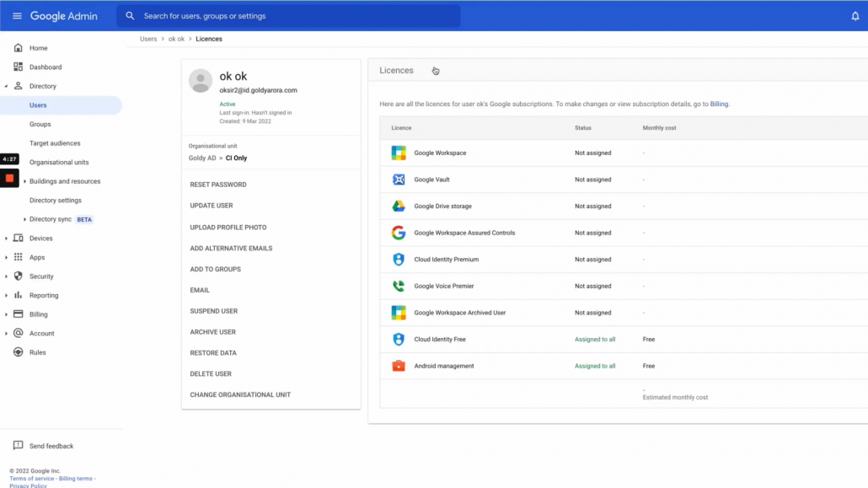Click UPLOAD PROFILE PHOTO action

point(228,227)
